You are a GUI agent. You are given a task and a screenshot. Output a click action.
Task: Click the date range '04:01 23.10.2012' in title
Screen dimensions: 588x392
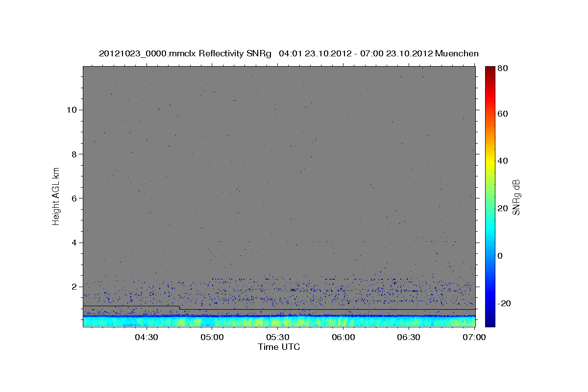coord(313,54)
